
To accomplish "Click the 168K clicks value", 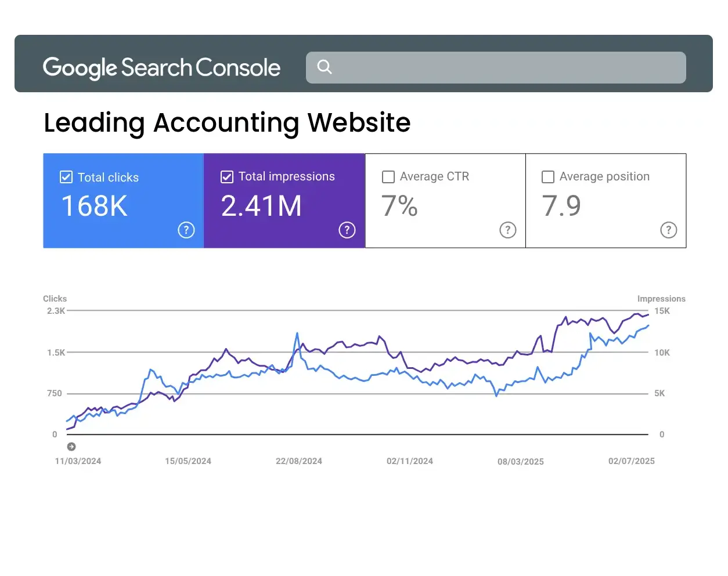I will (x=94, y=206).
